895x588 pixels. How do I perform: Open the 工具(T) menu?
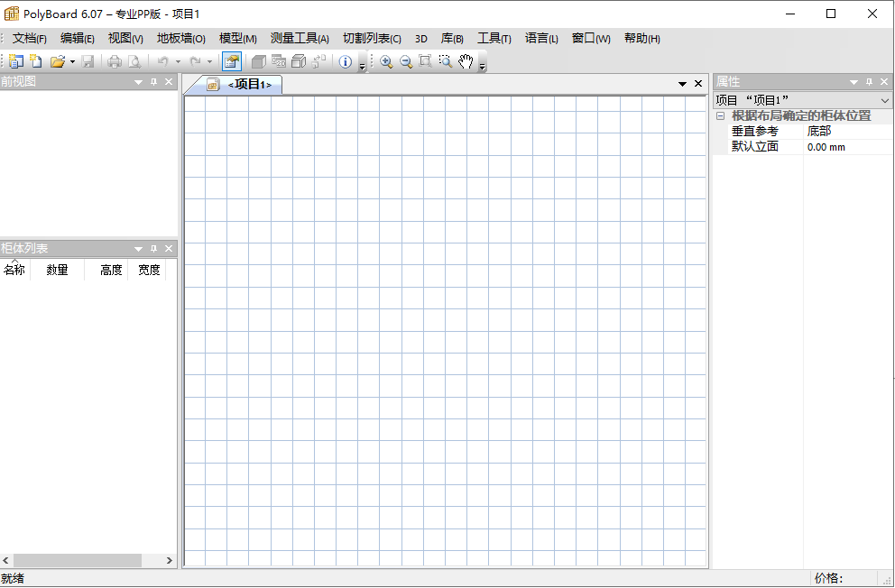point(494,38)
